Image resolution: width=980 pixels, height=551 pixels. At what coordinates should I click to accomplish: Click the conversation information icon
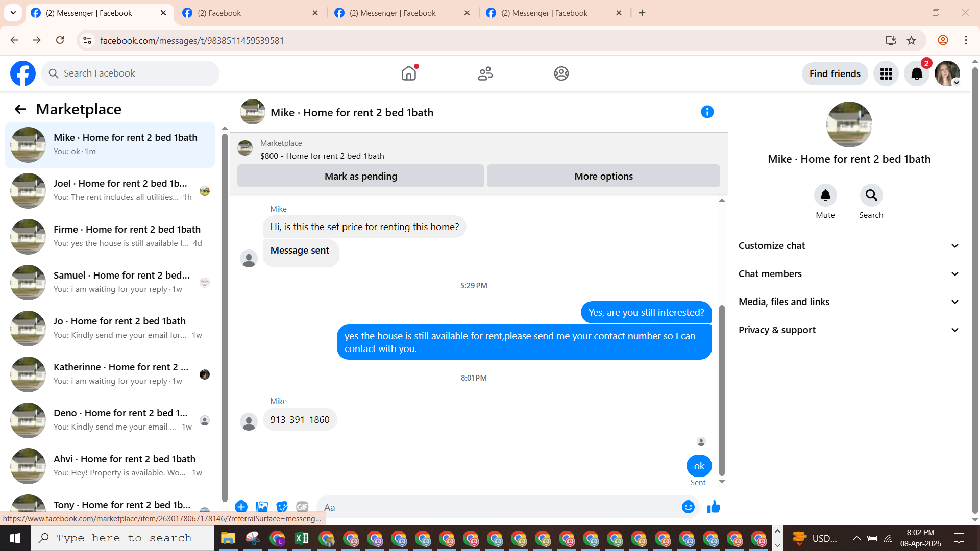pos(707,112)
